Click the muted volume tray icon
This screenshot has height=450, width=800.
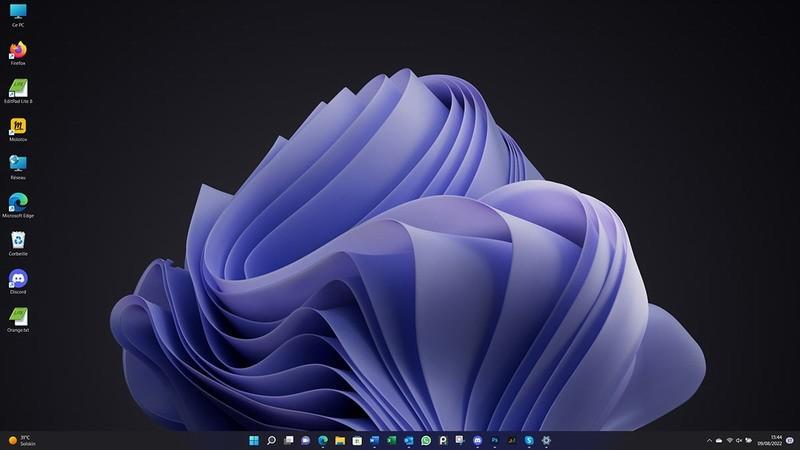pyautogui.click(x=739, y=440)
